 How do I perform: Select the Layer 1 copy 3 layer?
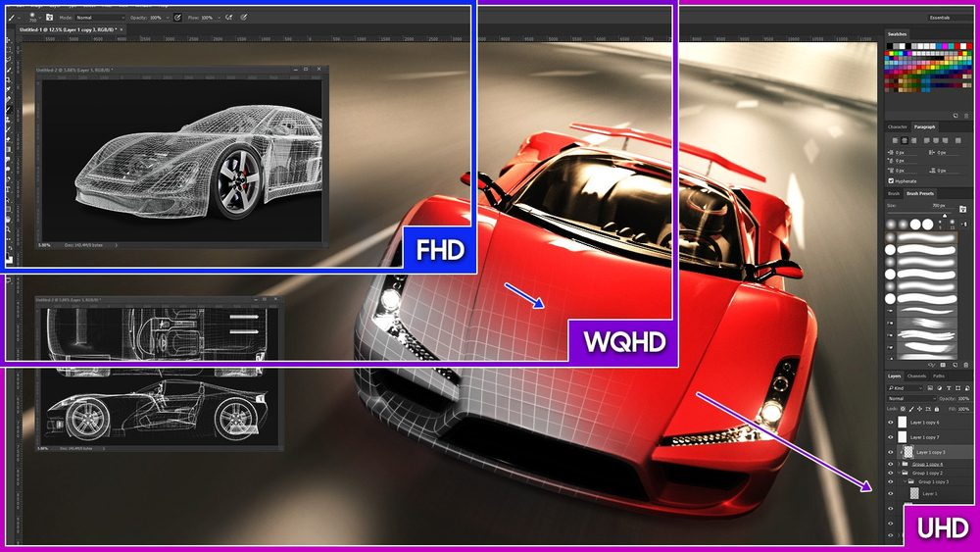[929, 452]
